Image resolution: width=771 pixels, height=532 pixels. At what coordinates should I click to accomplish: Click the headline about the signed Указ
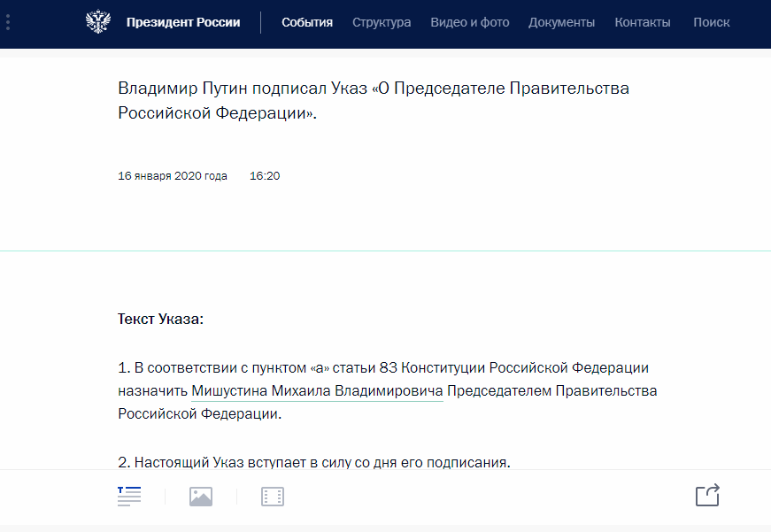tap(374, 100)
